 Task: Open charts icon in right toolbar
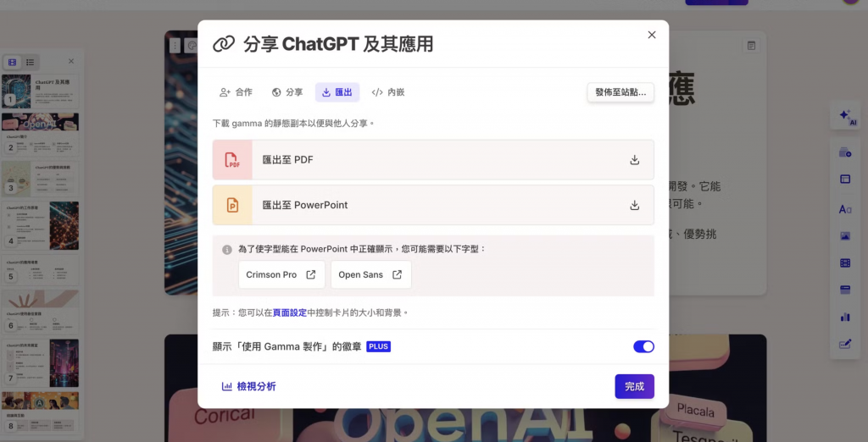(845, 317)
